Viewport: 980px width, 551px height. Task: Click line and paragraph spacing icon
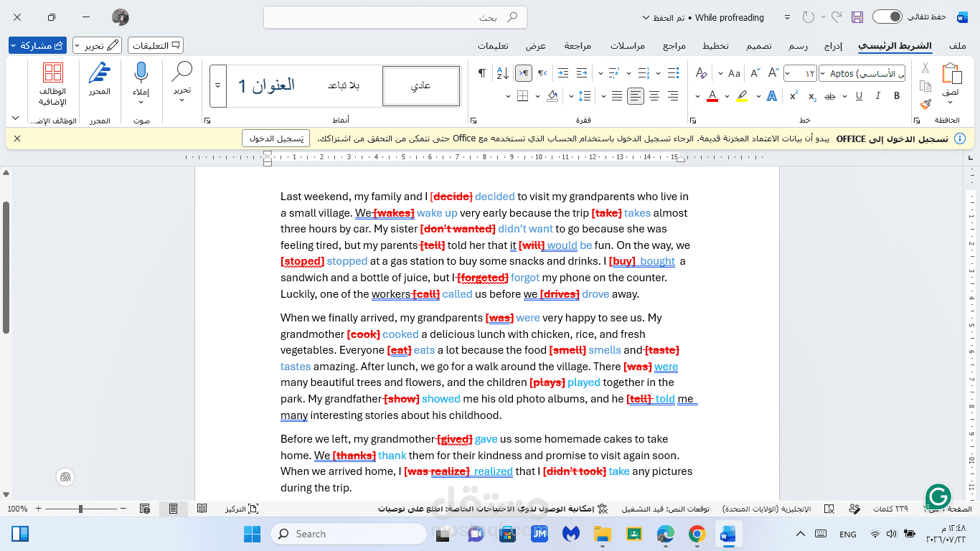tap(585, 96)
